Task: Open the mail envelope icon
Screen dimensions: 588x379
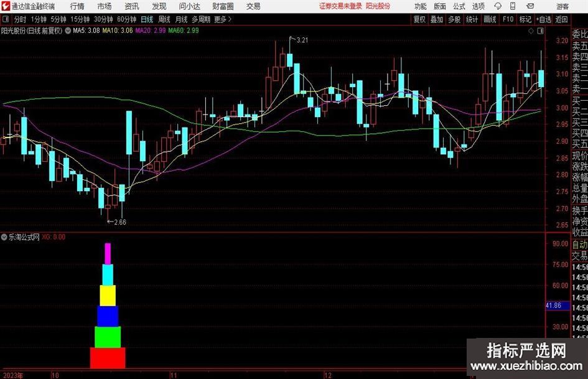Action: click(x=530, y=6)
